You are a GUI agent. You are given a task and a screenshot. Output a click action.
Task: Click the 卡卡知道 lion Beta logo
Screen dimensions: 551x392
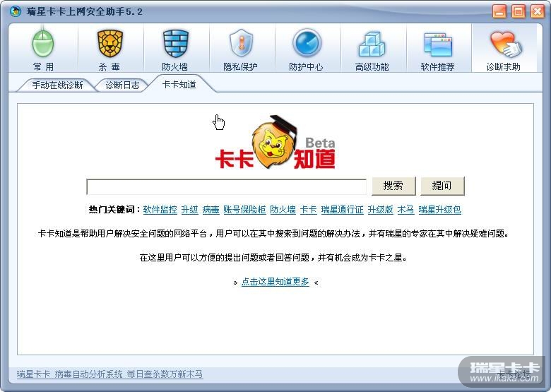275,143
